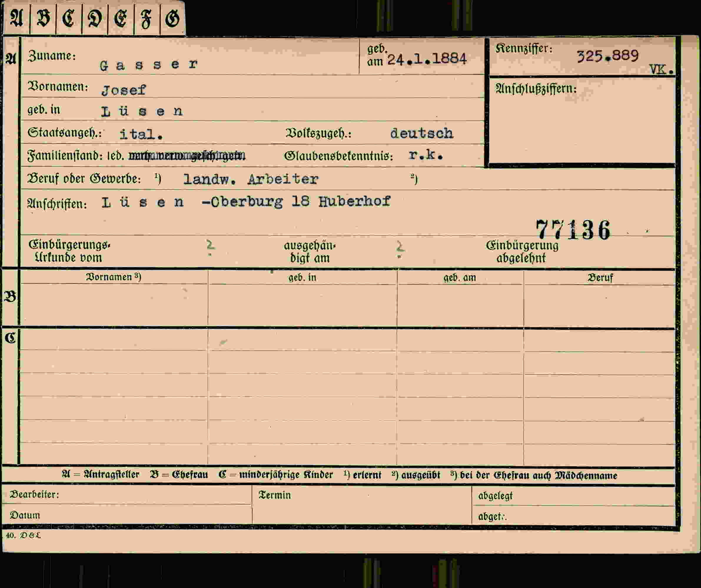Image resolution: width=701 pixels, height=588 pixels.
Task: Select the Fraktur C index tab
Action: coord(69,18)
